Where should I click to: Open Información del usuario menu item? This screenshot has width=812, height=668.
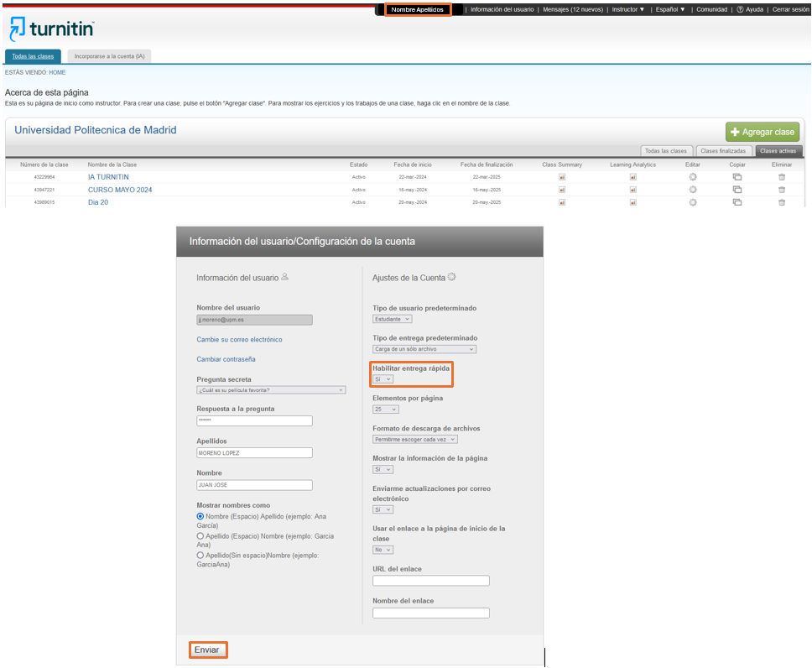pyautogui.click(x=502, y=9)
